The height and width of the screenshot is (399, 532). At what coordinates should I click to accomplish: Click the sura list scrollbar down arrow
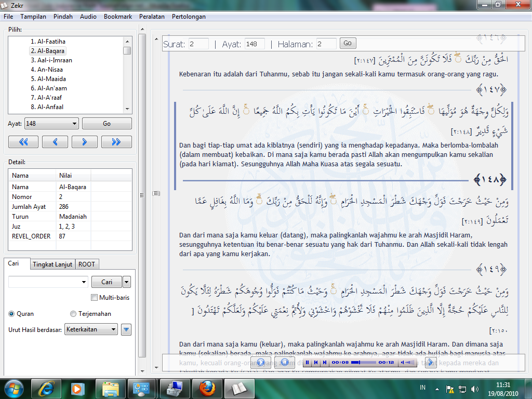click(127, 109)
